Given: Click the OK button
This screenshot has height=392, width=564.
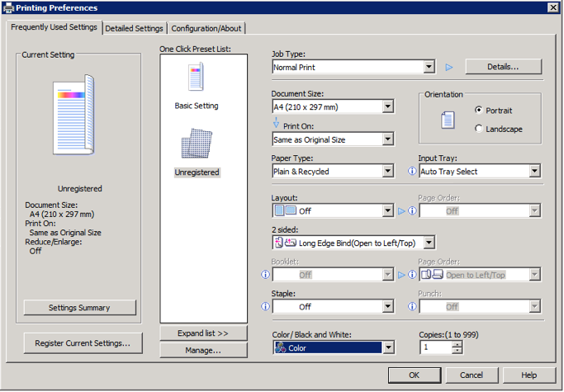Looking at the screenshot, I should tap(415, 375).
